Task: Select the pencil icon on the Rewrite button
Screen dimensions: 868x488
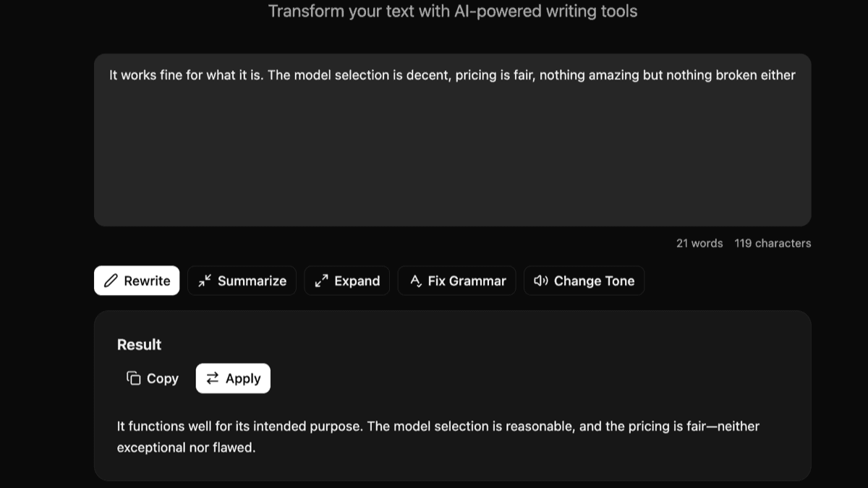Action: (111, 281)
